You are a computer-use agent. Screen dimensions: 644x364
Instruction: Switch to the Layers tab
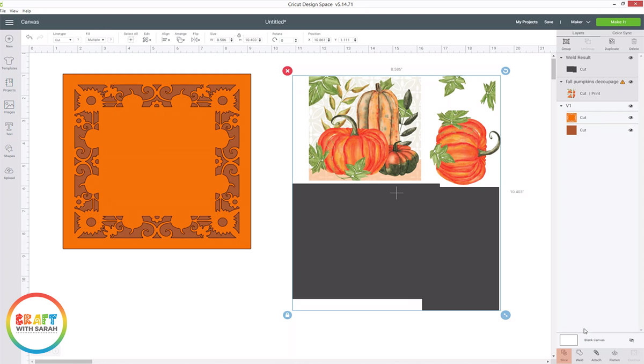(x=578, y=33)
